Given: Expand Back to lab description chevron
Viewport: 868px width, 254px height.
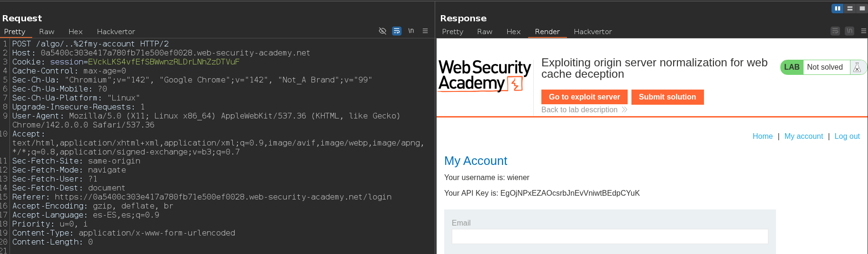Looking at the screenshot, I should point(624,109).
